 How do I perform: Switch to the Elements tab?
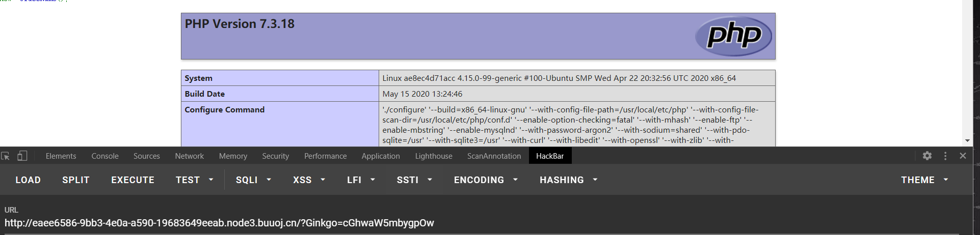(61, 156)
